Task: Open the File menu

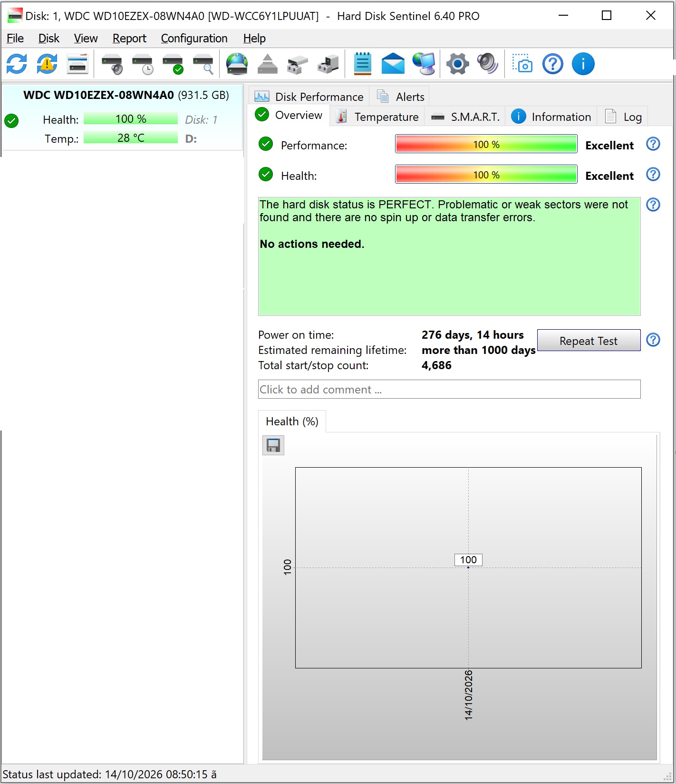Action: [x=15, y=38]
